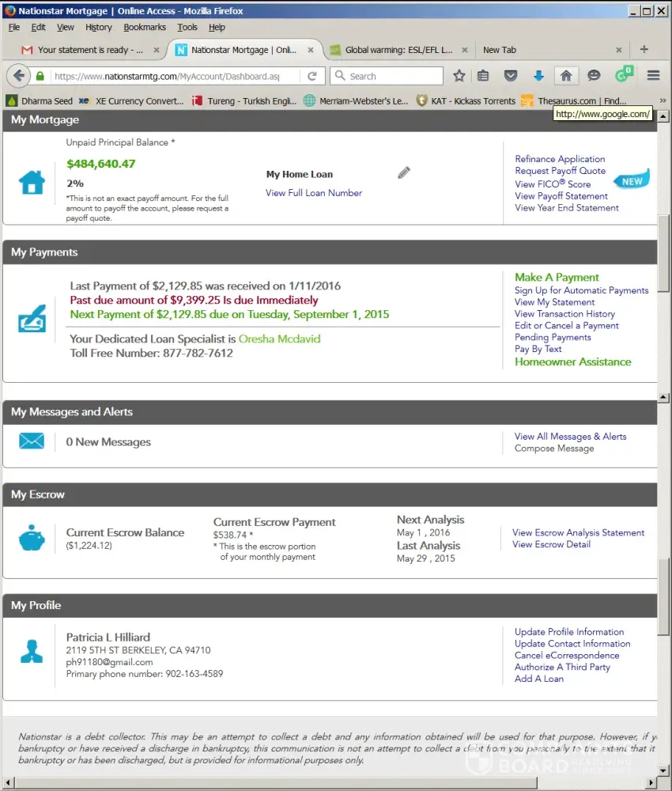Open the Firefox hamburger menu
The width and height of the screenshot is (672, 791).
[653, 76]
